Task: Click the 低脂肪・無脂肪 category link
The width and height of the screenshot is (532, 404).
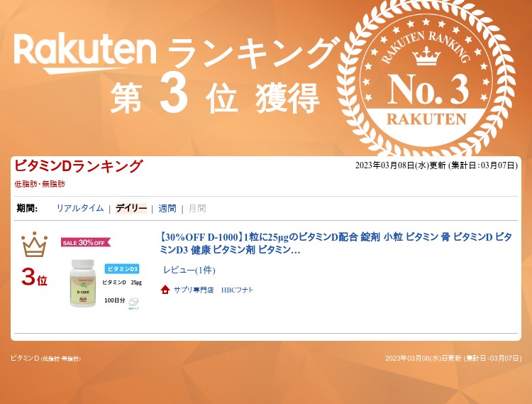Action: 40,184
